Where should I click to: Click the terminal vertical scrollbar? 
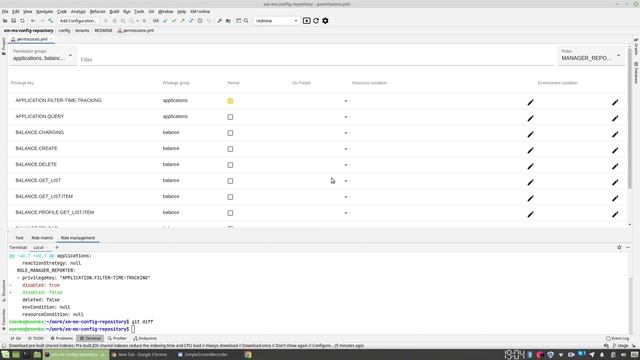pyautogui.click(x=630, y=304)
